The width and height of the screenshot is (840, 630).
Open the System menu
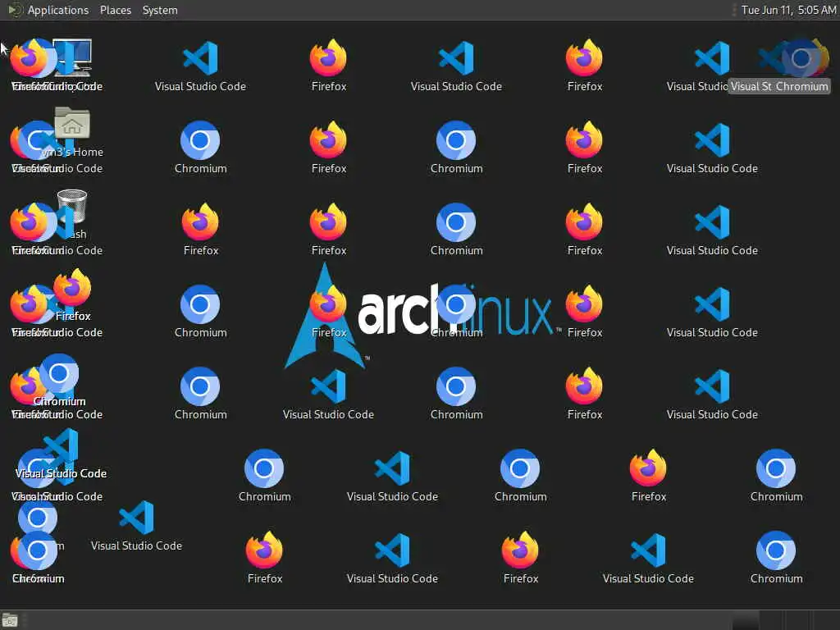160,10
